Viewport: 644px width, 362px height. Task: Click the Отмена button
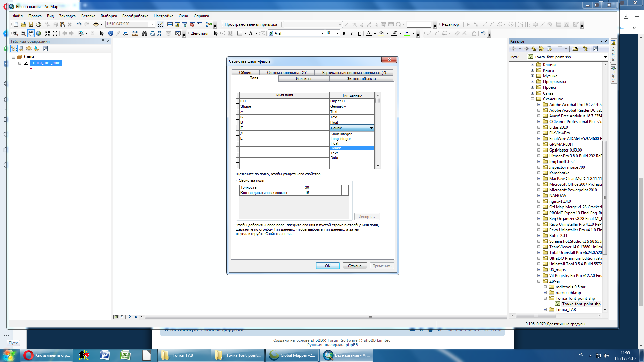[x=355, y=266]
